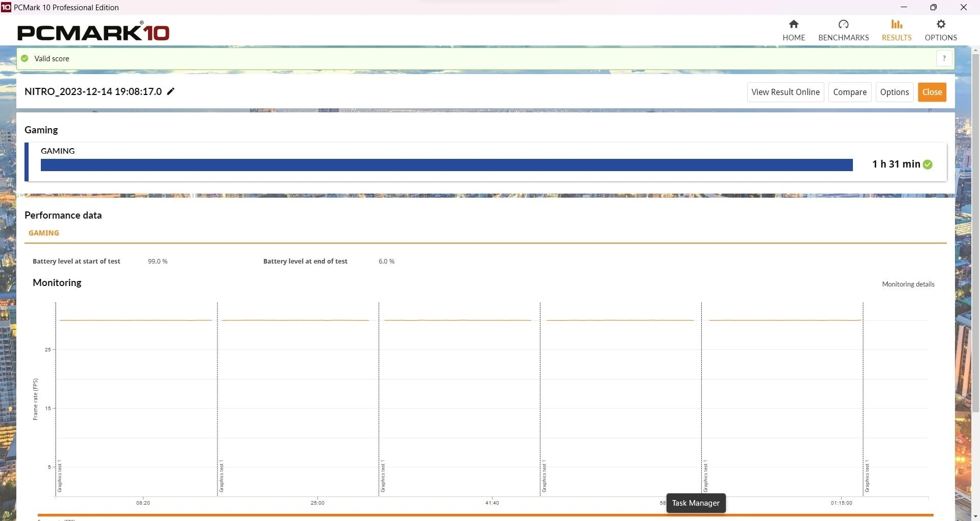Click the Battery level at end of test label
Image resolution: width=980 pixels, height=521 pixels.
[305, 261]
